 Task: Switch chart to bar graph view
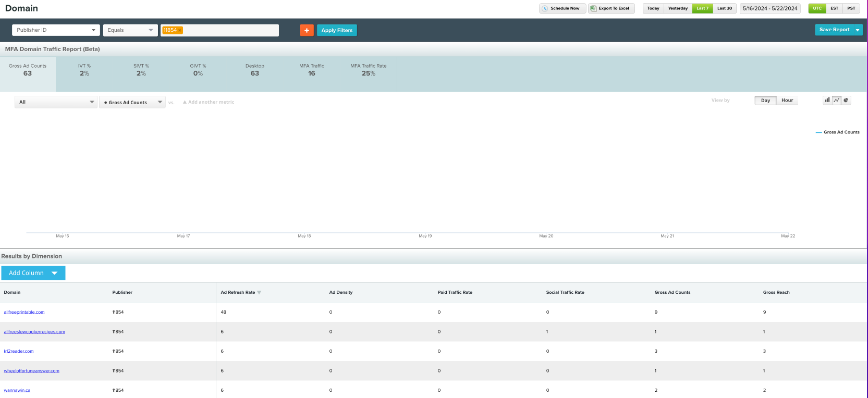827,100
